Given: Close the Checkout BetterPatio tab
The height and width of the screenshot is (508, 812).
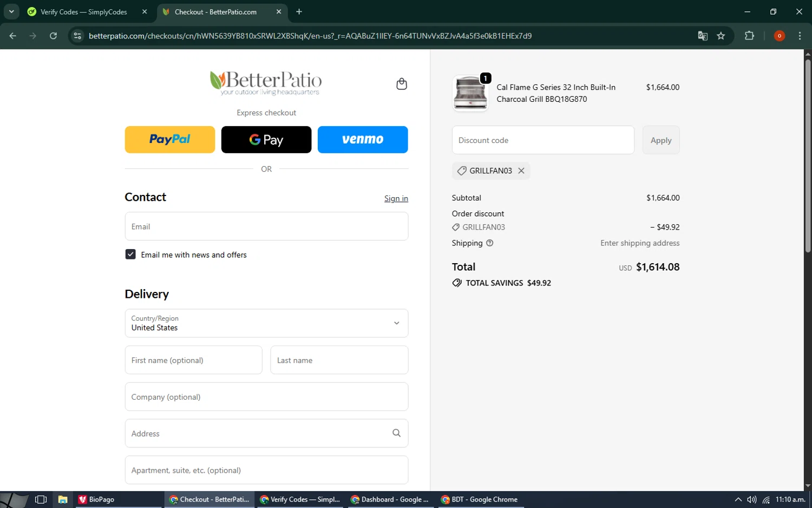Looking at the screenshot, I should coord(279,11).
